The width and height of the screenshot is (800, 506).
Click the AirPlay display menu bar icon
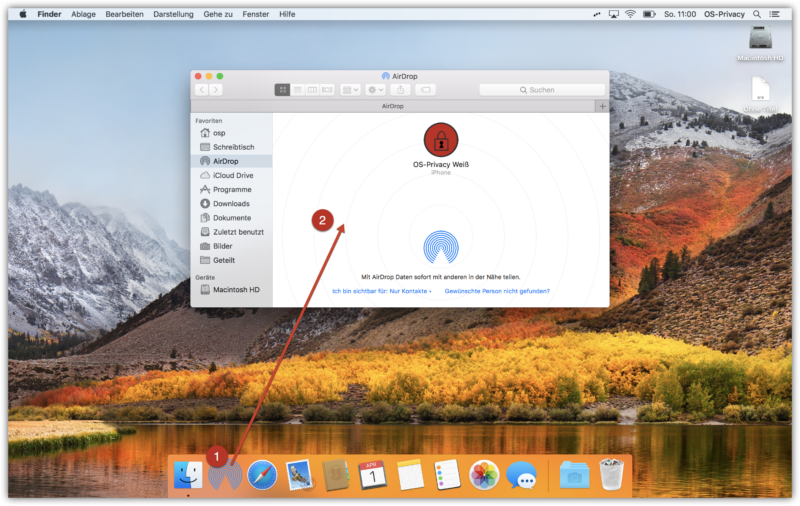(614, 14)
